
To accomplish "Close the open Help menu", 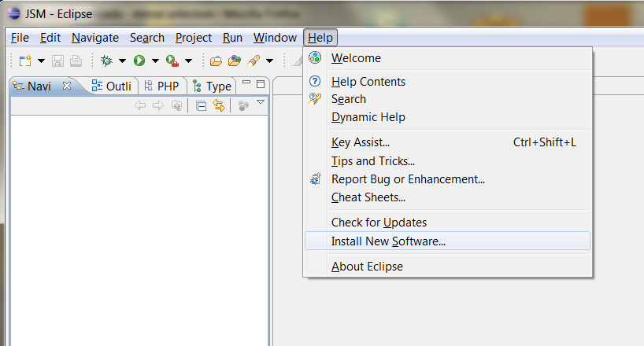I will 320,38.
